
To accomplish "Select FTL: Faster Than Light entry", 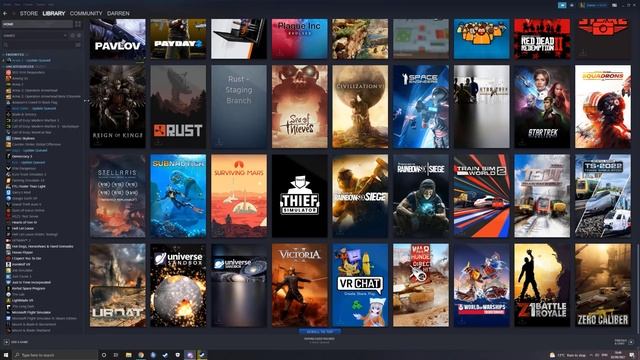I will 29,186.
